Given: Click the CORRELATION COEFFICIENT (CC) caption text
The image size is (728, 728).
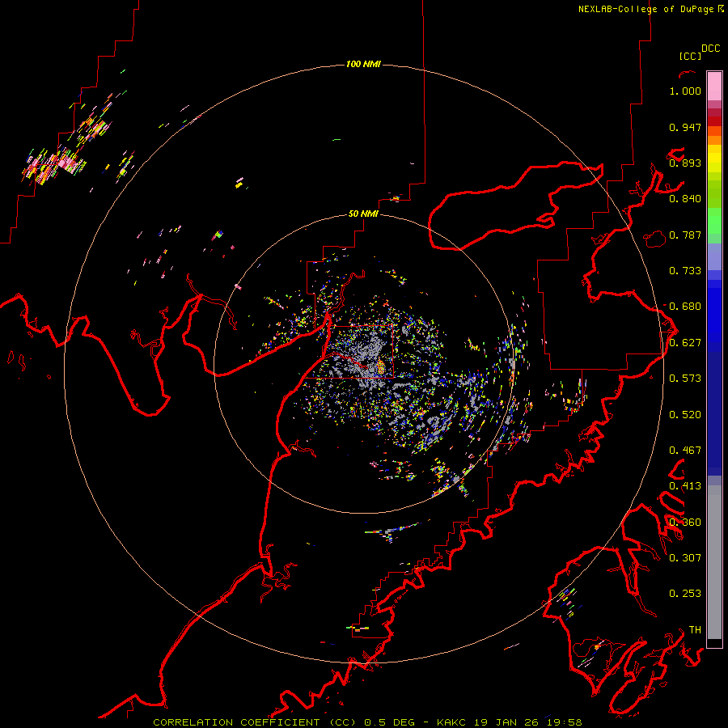Looking at the screenshot, I should click(x=255, y=722).
